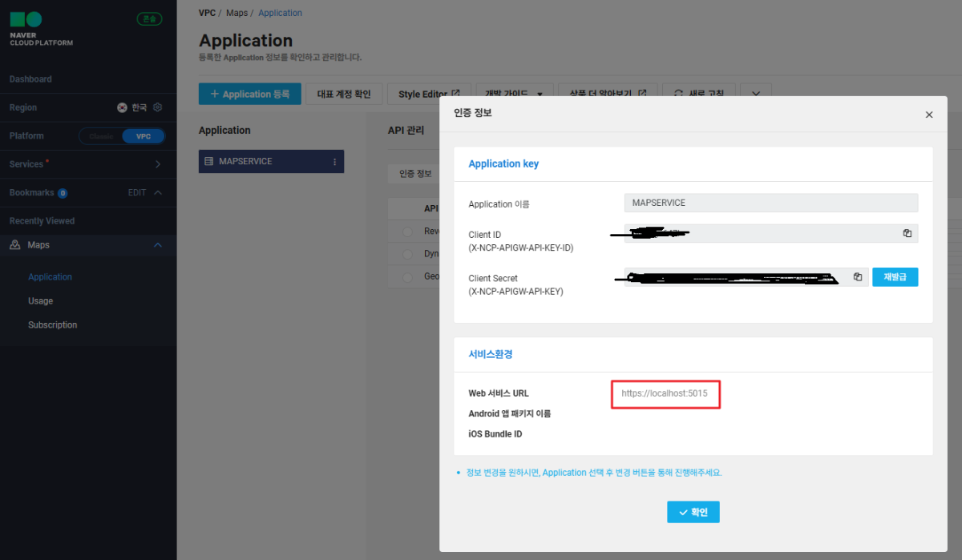Copy the Client ID value

pos(907,233)
